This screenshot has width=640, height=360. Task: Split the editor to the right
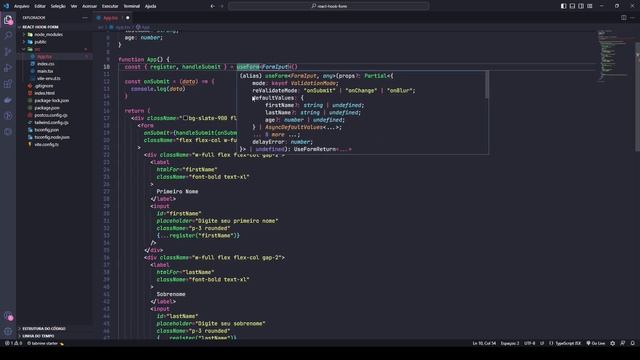pyautogui.click(x=624, y=18)
